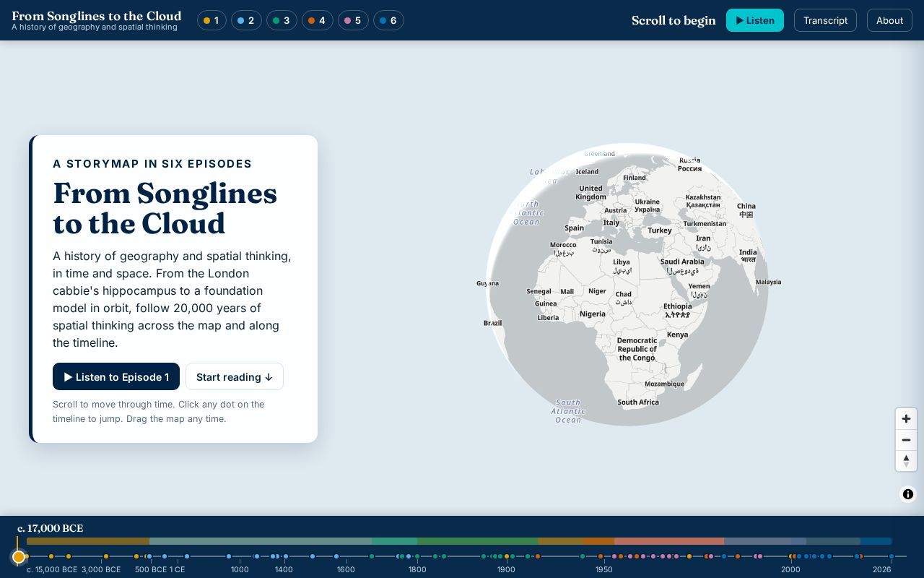The image size is (924, 578).
Task: Select episode 5 pink chip
Action: coord(353,20)
